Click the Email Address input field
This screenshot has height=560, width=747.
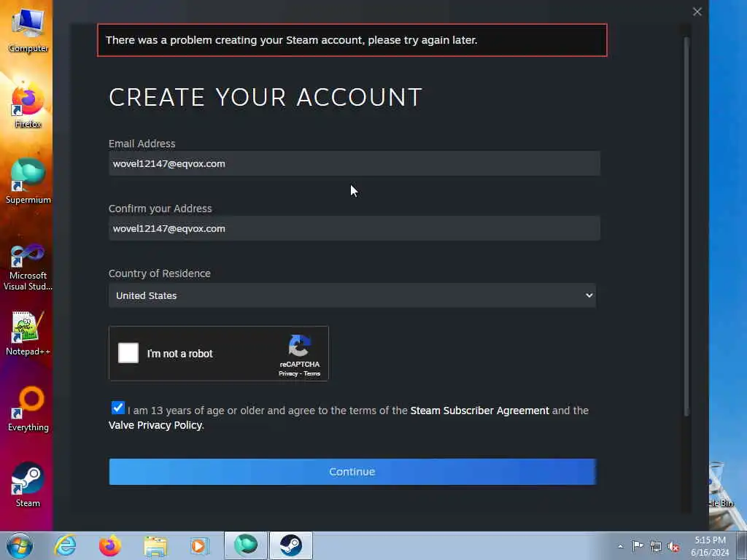click(x=355, y=163)
